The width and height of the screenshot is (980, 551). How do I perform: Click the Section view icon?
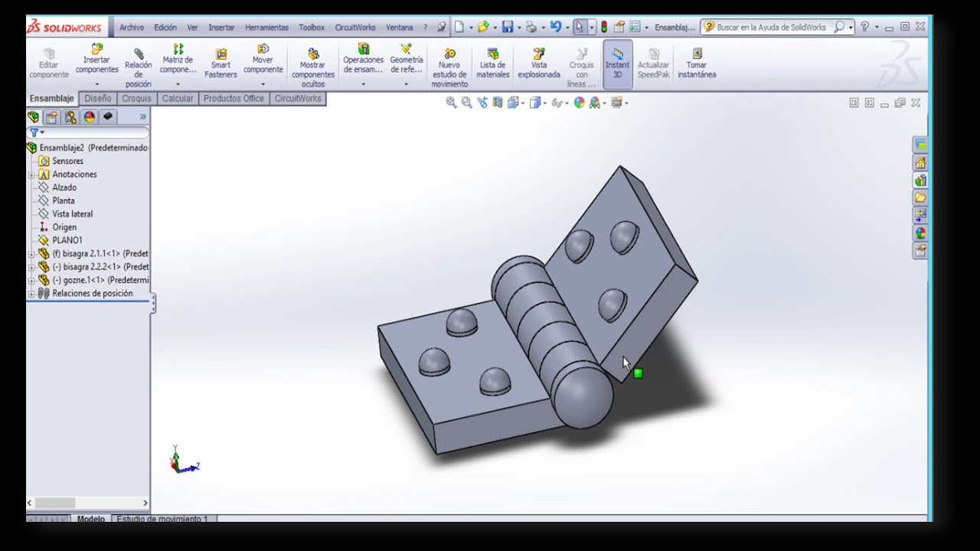tap(498, 103)
